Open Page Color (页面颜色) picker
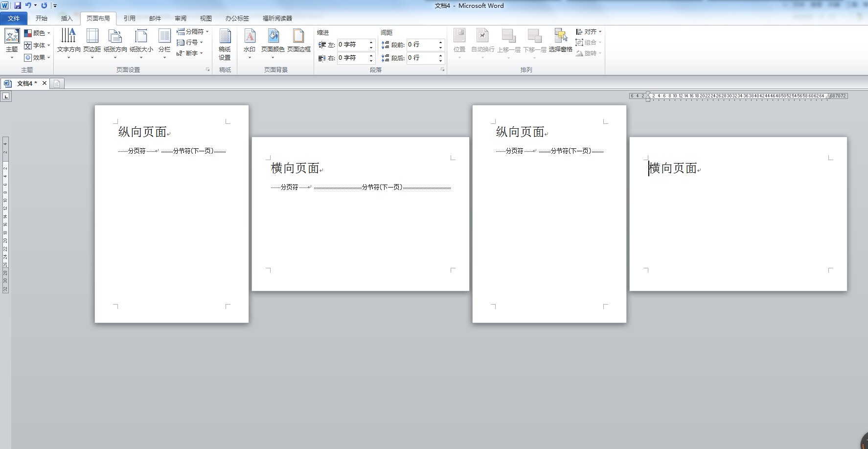This screenshot has width=868, height=449. tap(273, 43)
